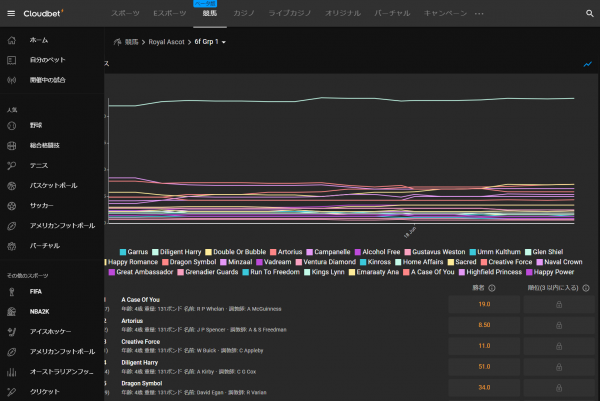Screen dimensions: 600x401
Task: Click the info icon next to top-3 place column
Action: [586, 288]
